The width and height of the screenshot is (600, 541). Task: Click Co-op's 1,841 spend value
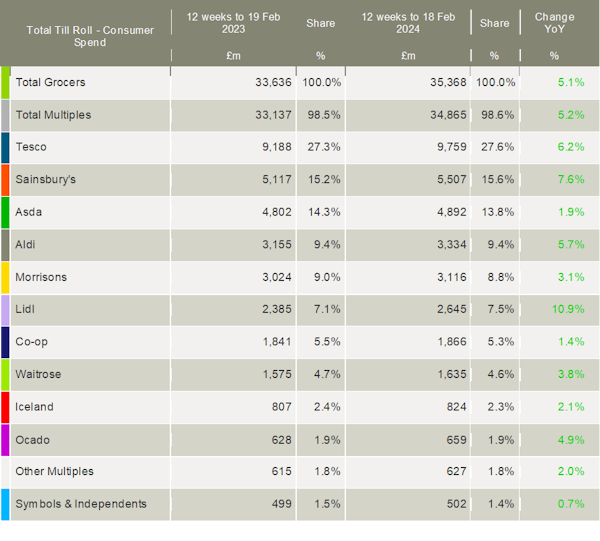(277, 342)
